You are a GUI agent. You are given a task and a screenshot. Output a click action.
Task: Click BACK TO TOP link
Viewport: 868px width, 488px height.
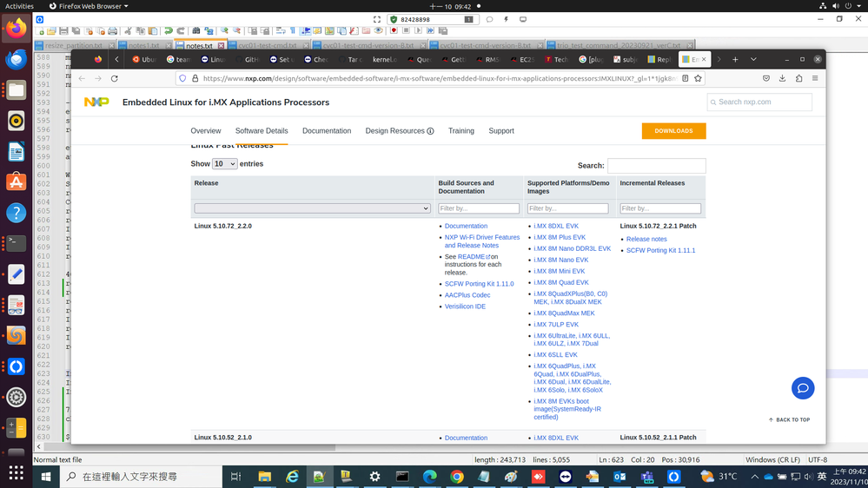pos(790,420)
